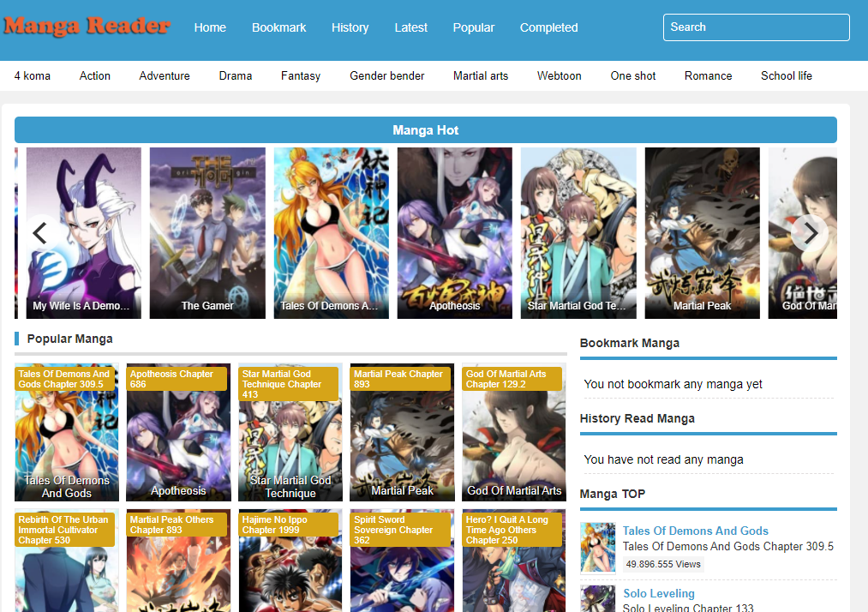The height and width of the screenshot is (612, 868).
Task: Click the 49.896.555 Views label
Action: coord(663,564)
